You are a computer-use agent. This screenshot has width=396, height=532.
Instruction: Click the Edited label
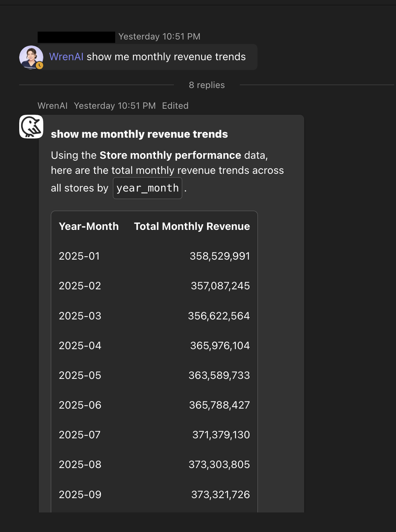175,106
